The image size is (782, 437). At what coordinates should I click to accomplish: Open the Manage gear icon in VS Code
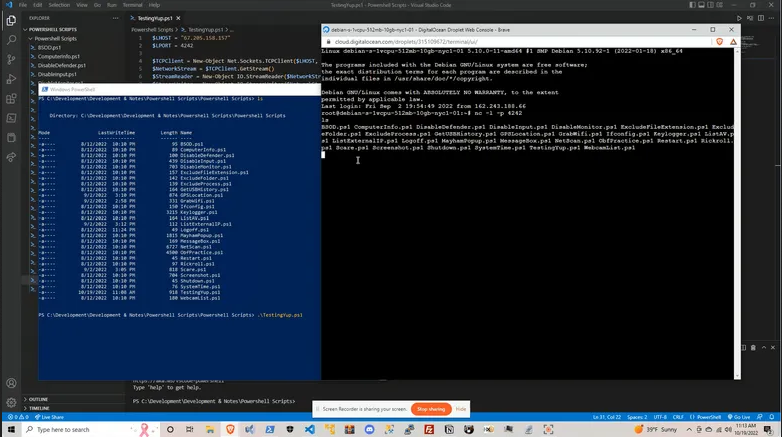pyautogui.click(x=11, y=402)
